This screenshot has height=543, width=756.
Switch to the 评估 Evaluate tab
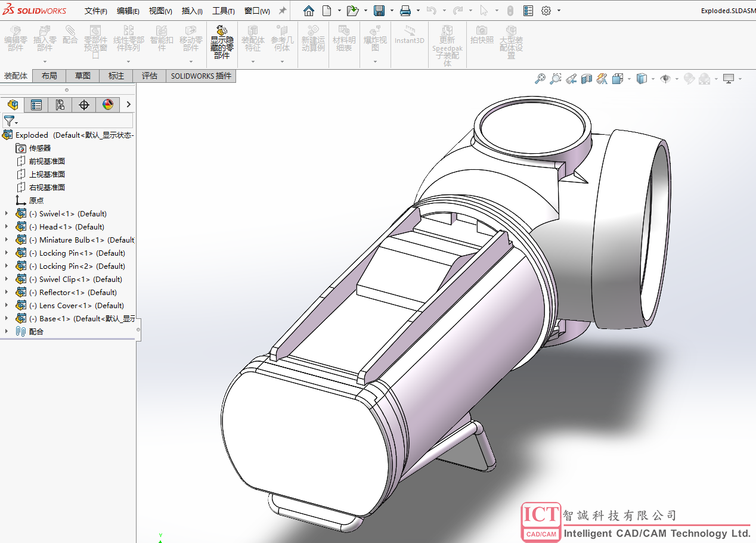[150, 76]
